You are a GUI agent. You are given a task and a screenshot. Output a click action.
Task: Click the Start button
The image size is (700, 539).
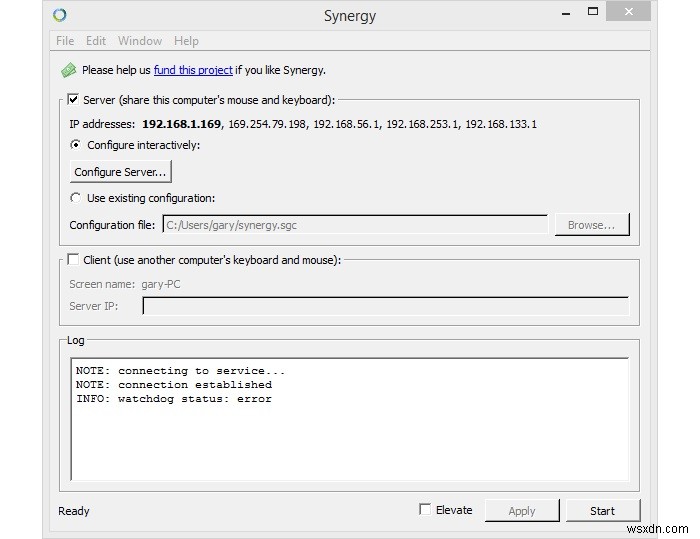click(603, 511)
